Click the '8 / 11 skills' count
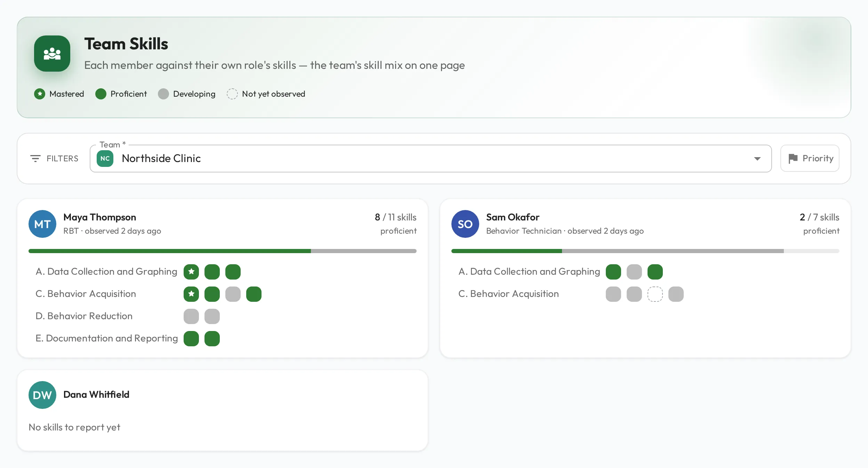 tap(396, 217)
